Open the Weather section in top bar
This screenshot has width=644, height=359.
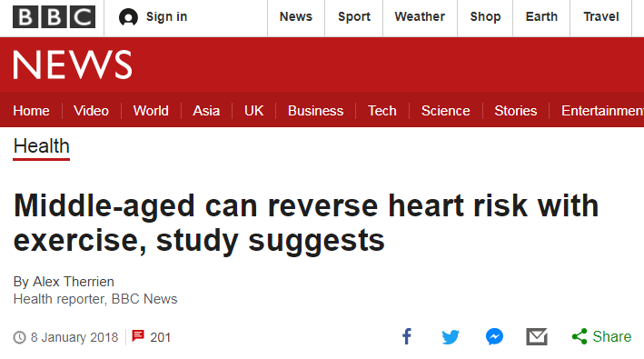tap(420, 17)
